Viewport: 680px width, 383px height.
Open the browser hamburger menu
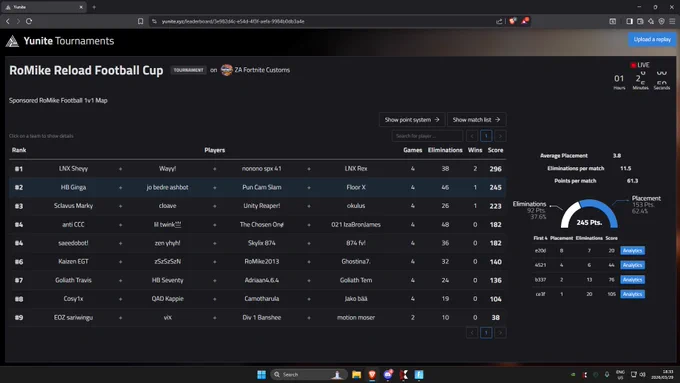(672, 21)
